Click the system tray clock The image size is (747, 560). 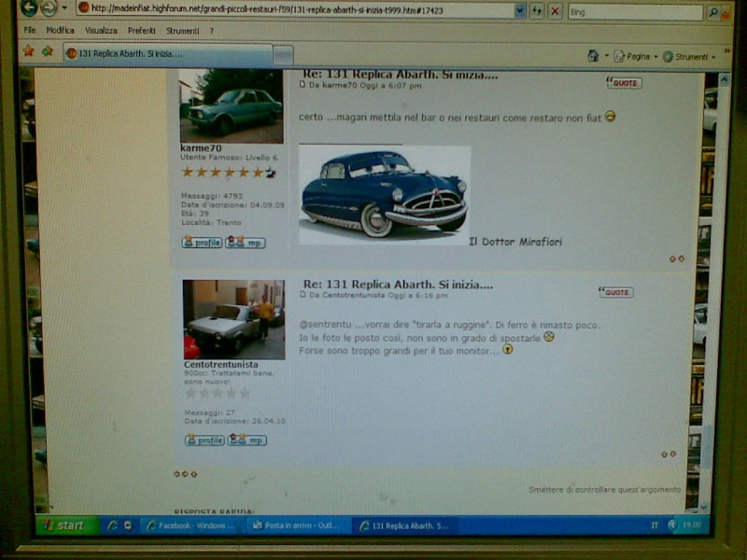pos(691,525)
